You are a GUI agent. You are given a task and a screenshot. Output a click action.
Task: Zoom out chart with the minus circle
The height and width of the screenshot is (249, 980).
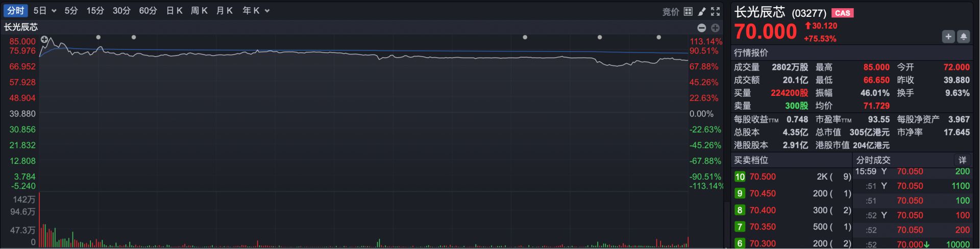pyautogui.click(x=702, y=28)
